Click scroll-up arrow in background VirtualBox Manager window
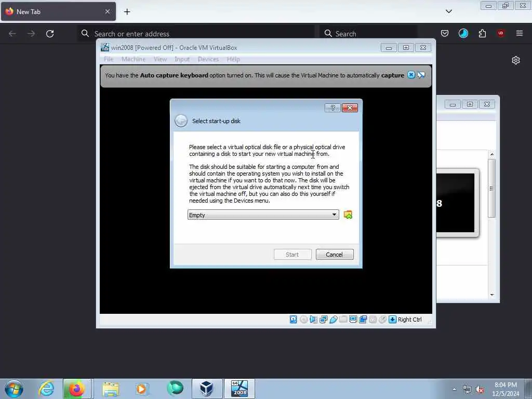This screenshot has width=532, height=399. tap(492, 154)
